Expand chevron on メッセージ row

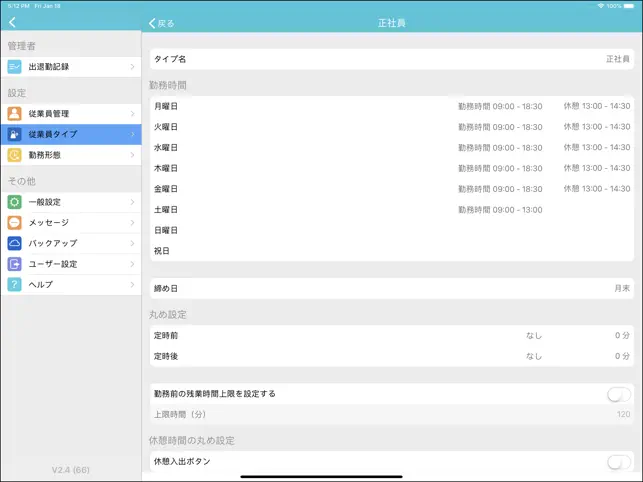[132, 222]
